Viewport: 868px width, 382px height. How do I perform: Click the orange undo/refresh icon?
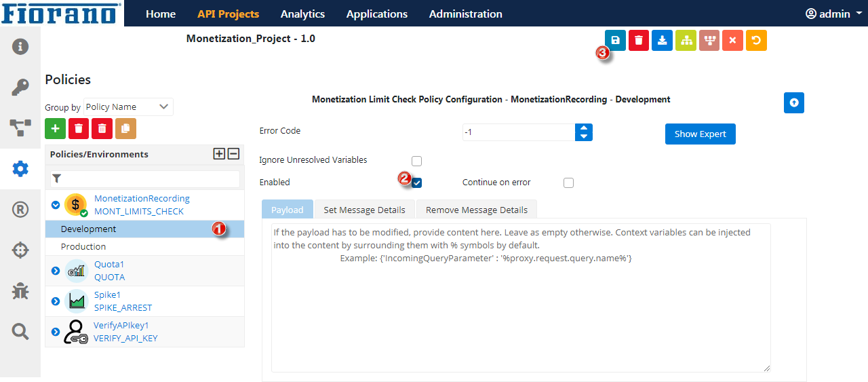(x=756, y=41)
